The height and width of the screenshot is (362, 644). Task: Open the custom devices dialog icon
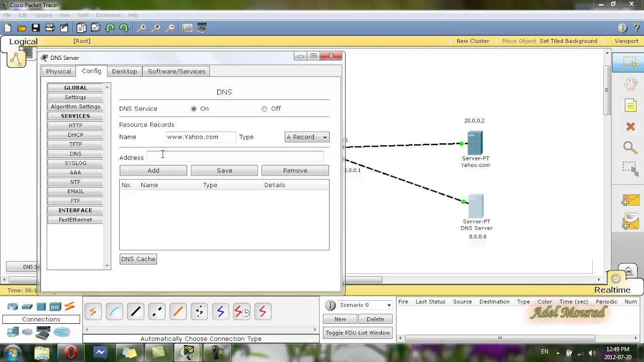click(x=201, y=28)
